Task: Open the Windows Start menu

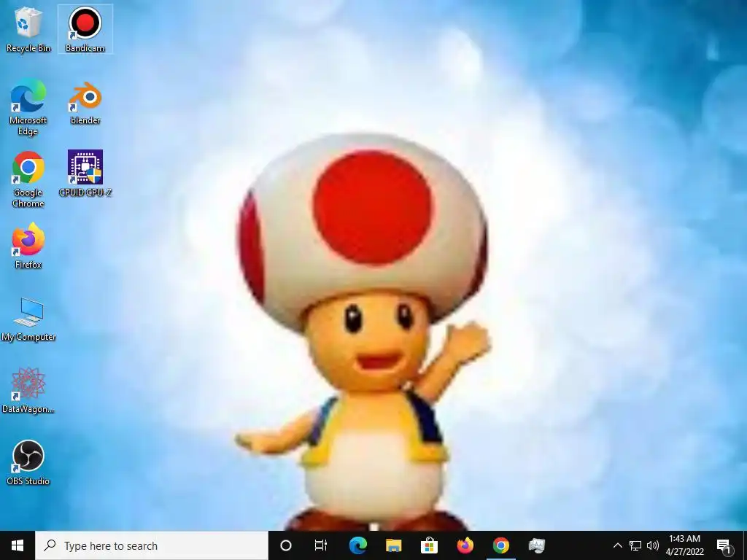Action: 18,545
